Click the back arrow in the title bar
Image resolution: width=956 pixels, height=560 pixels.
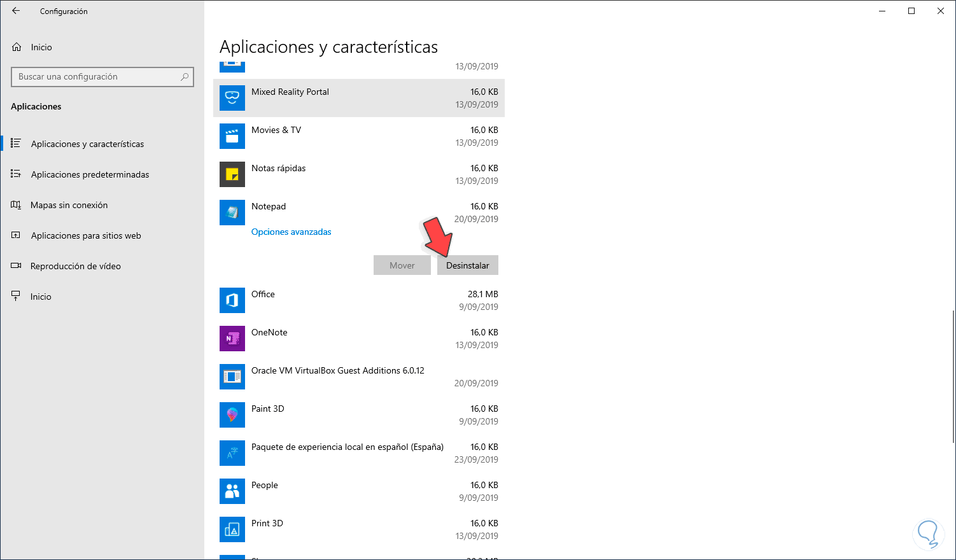click(x=16, y=11)
